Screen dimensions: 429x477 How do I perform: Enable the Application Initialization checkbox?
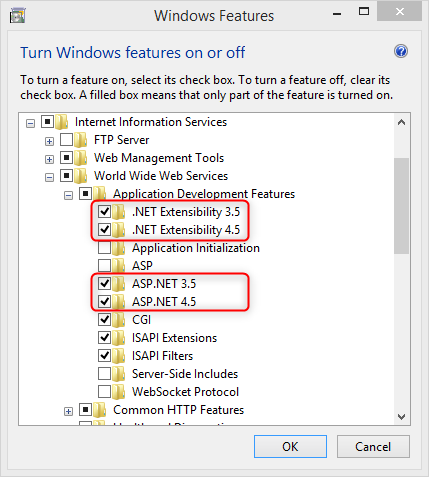click(104, 248)
